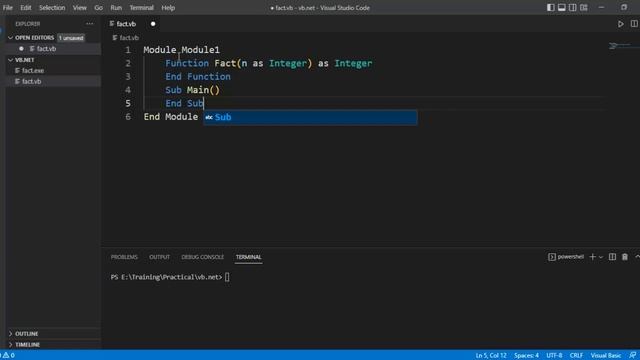Toggle primary side bar layout icon

[x=551, y=7]
